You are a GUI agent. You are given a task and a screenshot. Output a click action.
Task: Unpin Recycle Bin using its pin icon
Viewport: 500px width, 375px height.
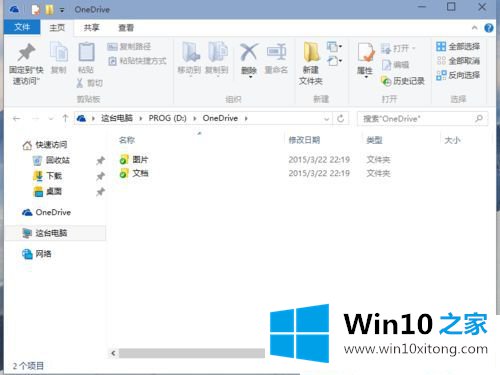click(x=100, y=161)
